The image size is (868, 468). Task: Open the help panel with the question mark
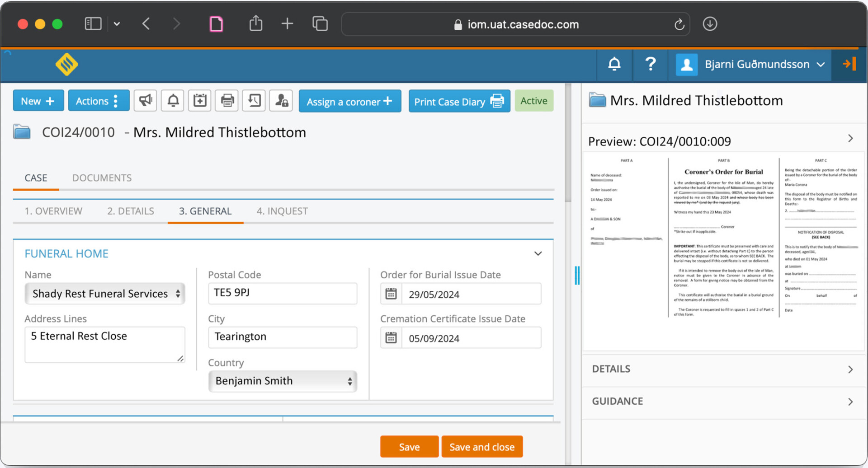click(650, 64)
